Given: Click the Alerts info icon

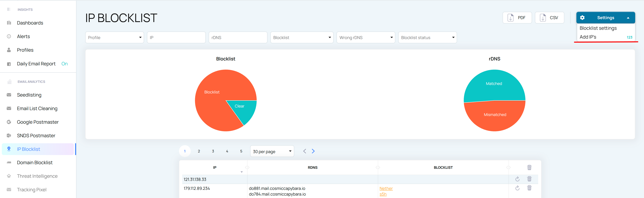Looking at the screenshot, I should [x=9, y=36].
